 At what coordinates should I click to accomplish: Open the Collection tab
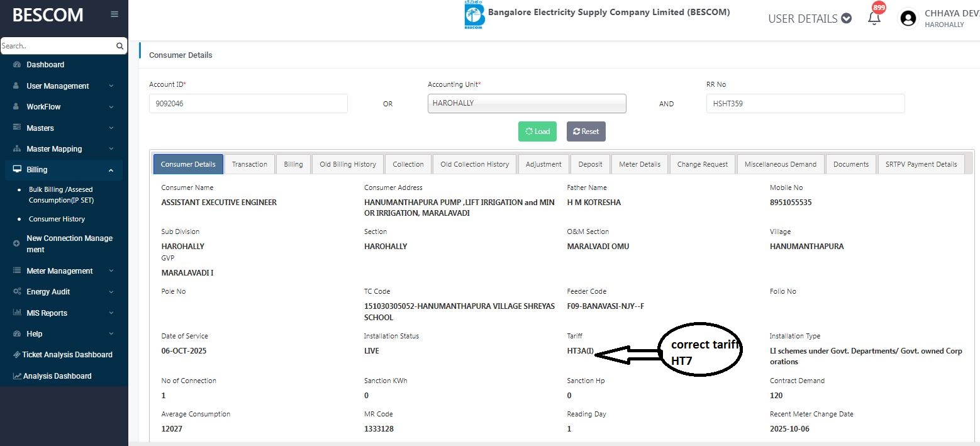[x=408, y=164]
